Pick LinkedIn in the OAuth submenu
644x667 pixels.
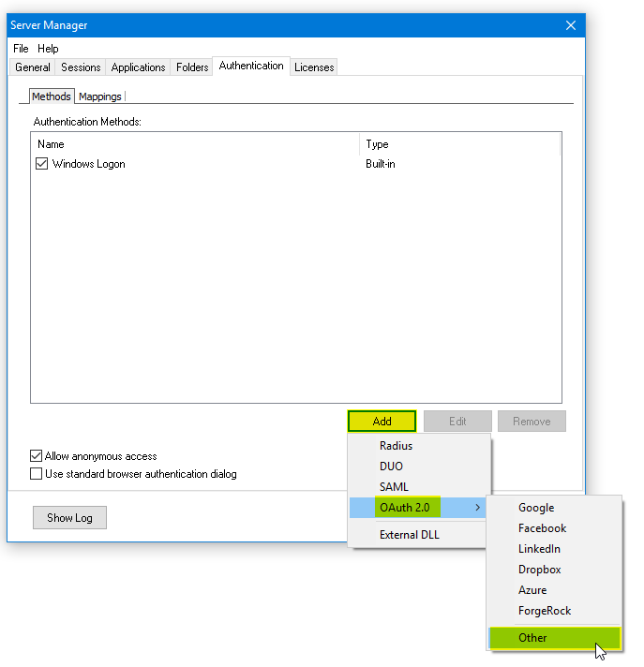pos(554,549)
